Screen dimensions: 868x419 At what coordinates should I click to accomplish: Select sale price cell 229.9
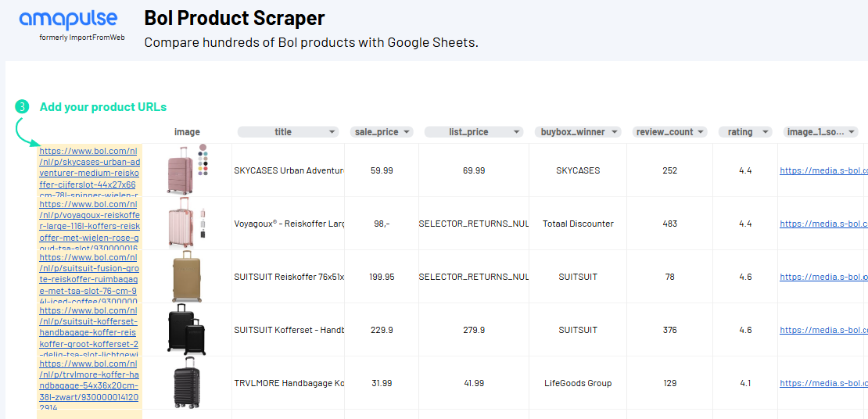382,330
